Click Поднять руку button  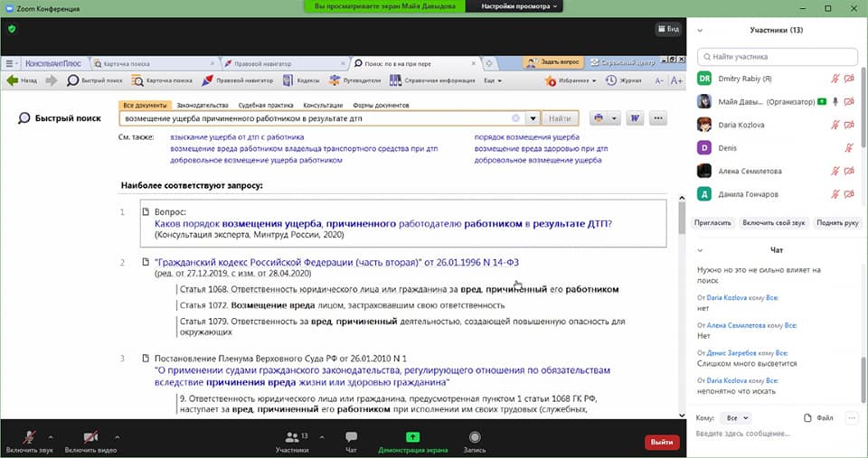click(x=837, y=223)
